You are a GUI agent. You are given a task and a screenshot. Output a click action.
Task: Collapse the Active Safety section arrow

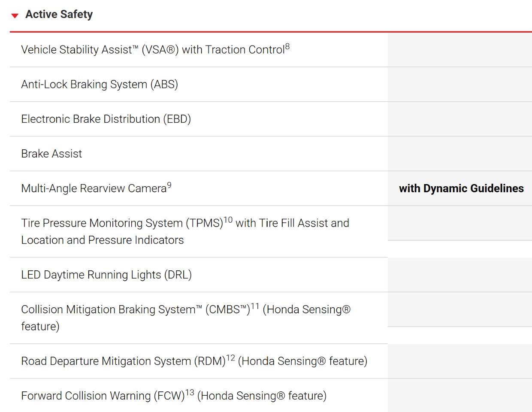[15, 15]
